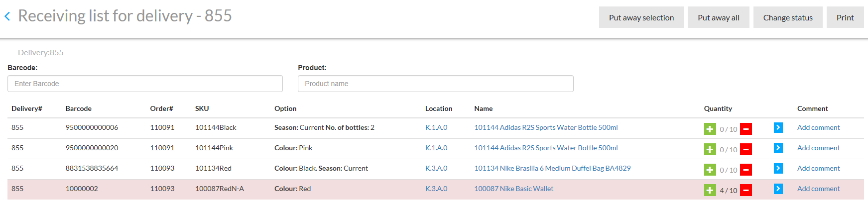Viewport: 868px width, 203px height.
Task: Click the back arrow beside Receiving list title
Action: click(7, 16)
